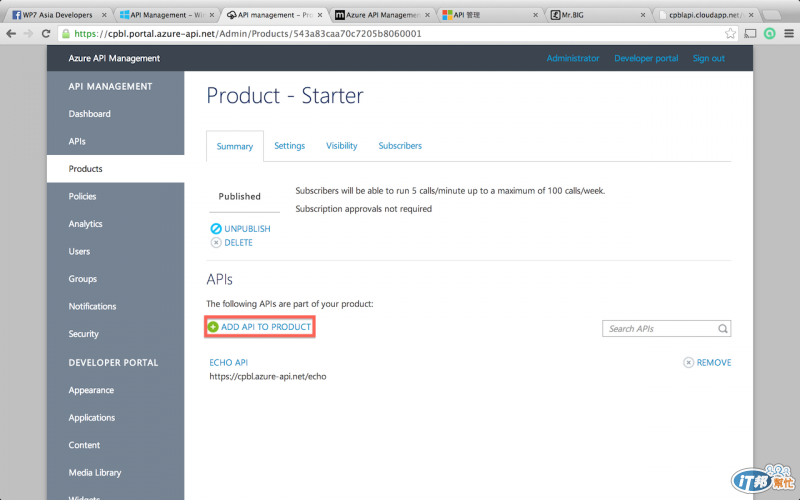Open the Visibility tab

pos(341,146)
